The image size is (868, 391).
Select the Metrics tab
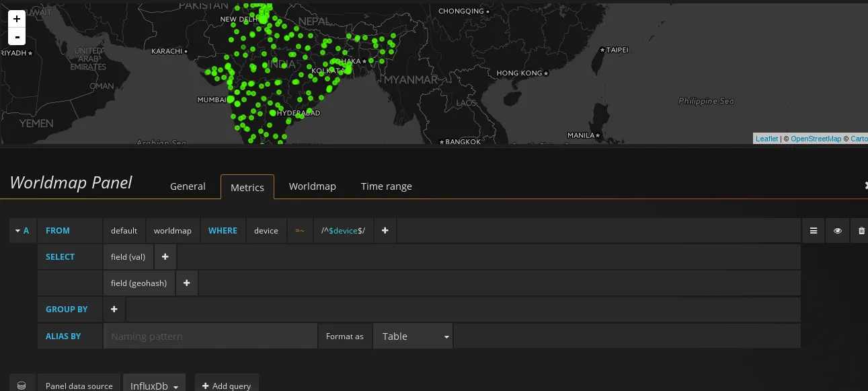point(247,187)
